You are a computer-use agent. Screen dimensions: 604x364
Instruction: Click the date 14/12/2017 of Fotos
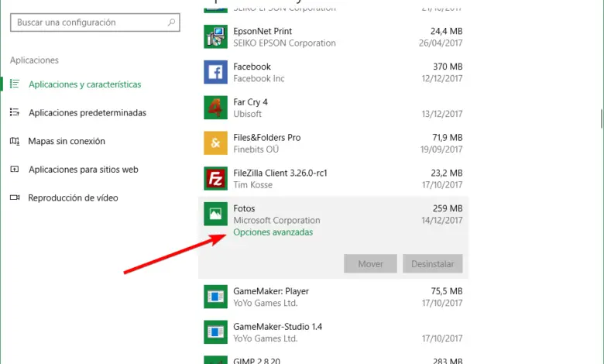pyautogui.click(x=442, y=220)
